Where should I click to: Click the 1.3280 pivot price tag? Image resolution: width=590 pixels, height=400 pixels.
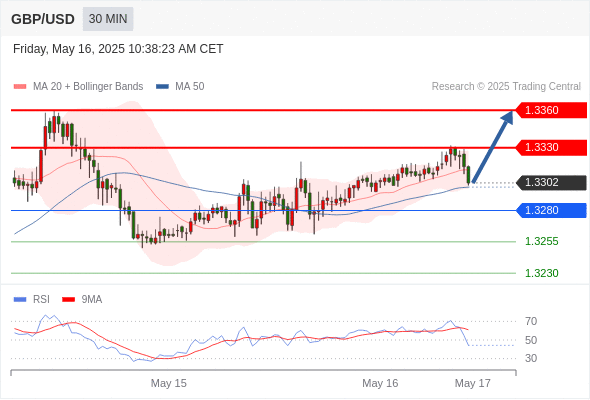(x=551, y=210)
